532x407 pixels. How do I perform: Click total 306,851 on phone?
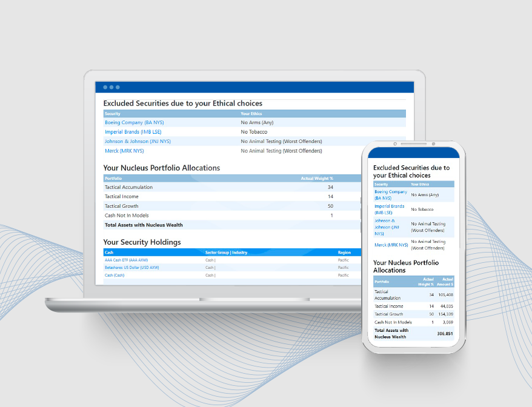click(x=445, y=334)
